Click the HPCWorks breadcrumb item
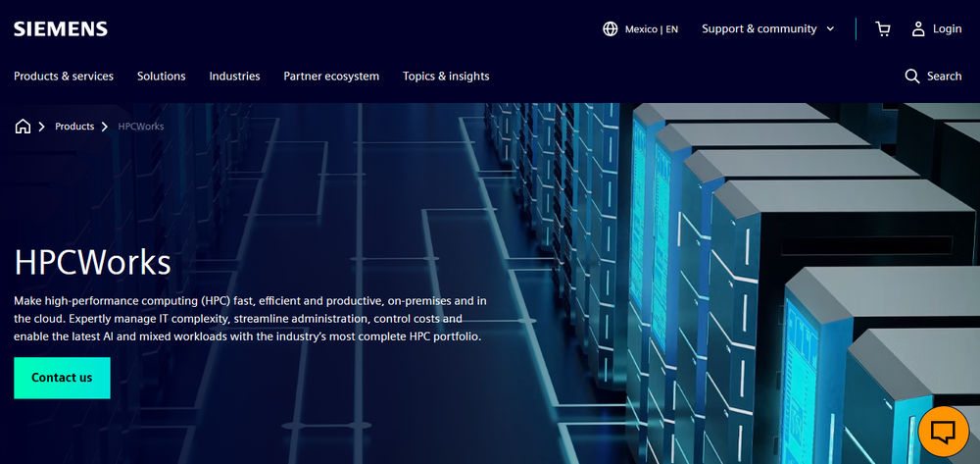The image size is (980, 464). coord(141,127)
